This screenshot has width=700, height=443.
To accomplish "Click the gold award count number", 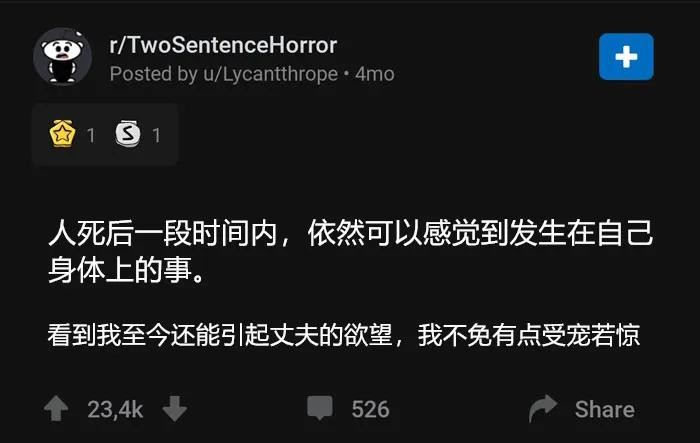I will tap(91, 135).
